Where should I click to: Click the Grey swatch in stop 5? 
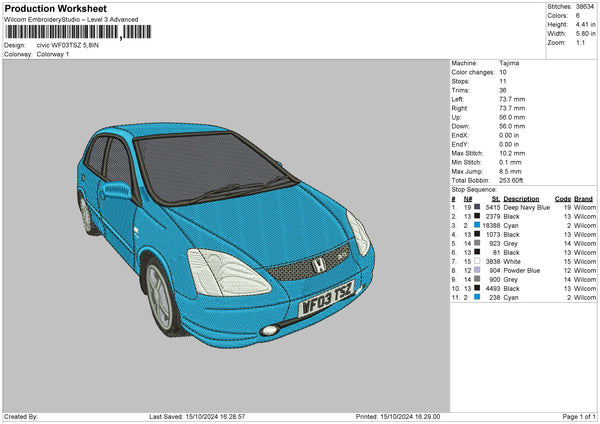[478, 243]
